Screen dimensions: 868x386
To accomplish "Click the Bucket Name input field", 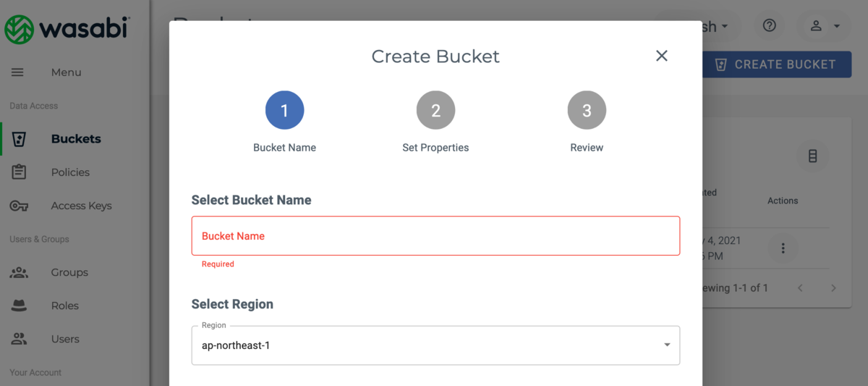I will [435, 235].
